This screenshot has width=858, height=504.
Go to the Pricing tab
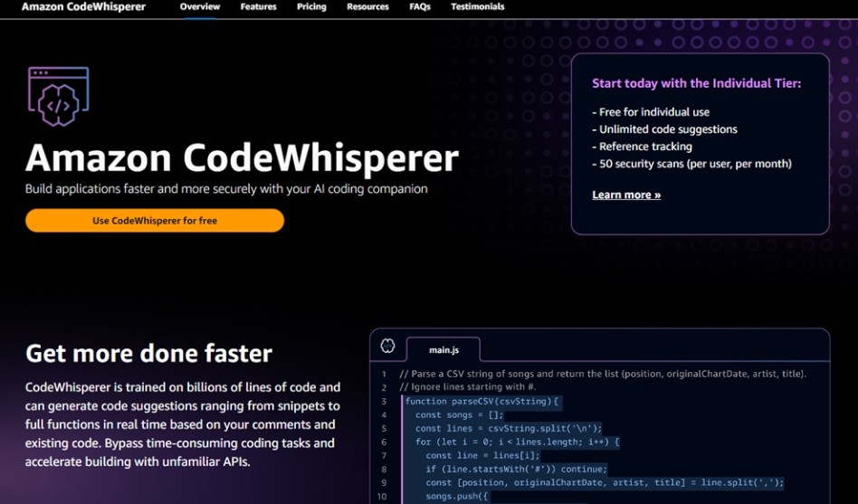pyautogui.click(x=311, y=7)
